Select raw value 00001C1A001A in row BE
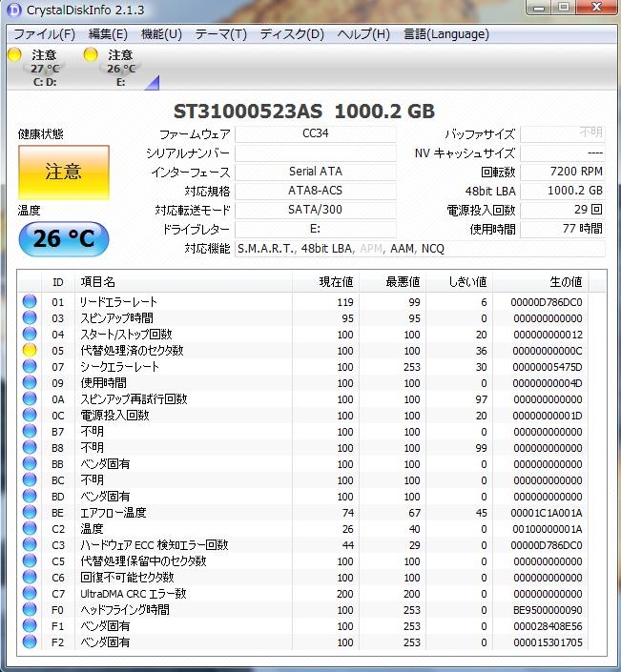 [547, 513]
